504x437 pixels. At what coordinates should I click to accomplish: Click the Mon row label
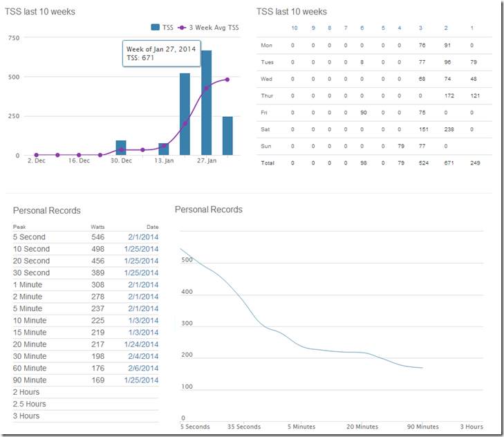click(266, 46)
